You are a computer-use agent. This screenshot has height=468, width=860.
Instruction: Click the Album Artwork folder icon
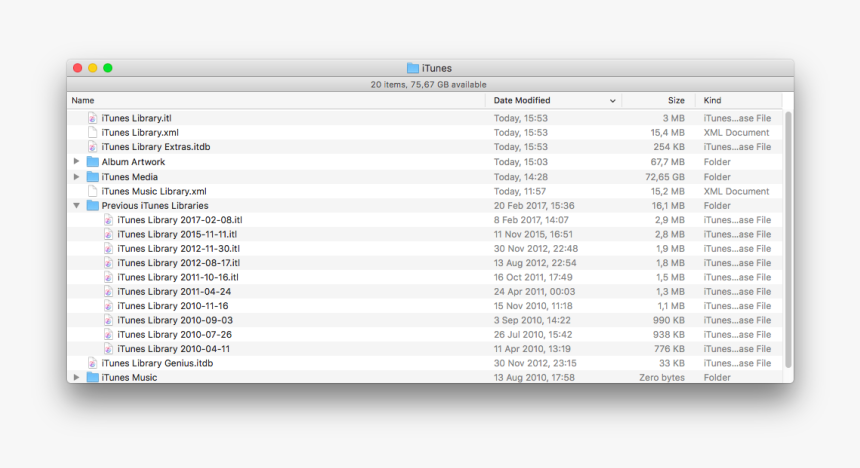(93, 162)
